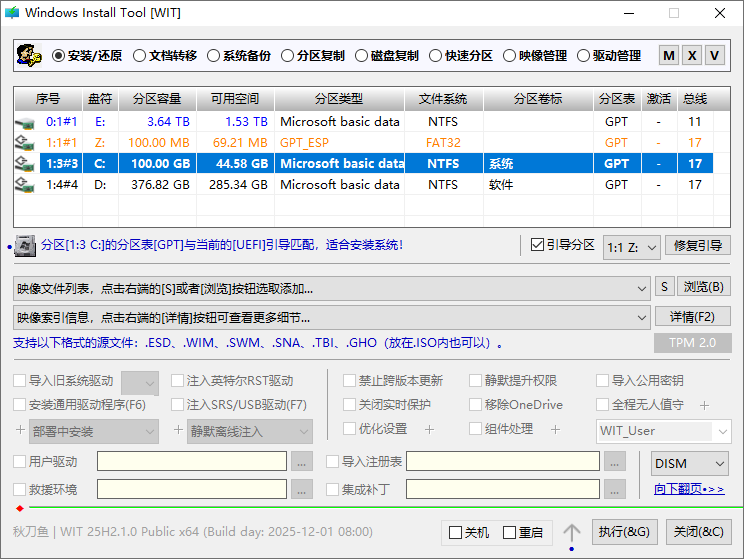Click the 浏览(B) button
Image resolution: width=744 pixels, height=559 pixels.
tap(704, 287)
